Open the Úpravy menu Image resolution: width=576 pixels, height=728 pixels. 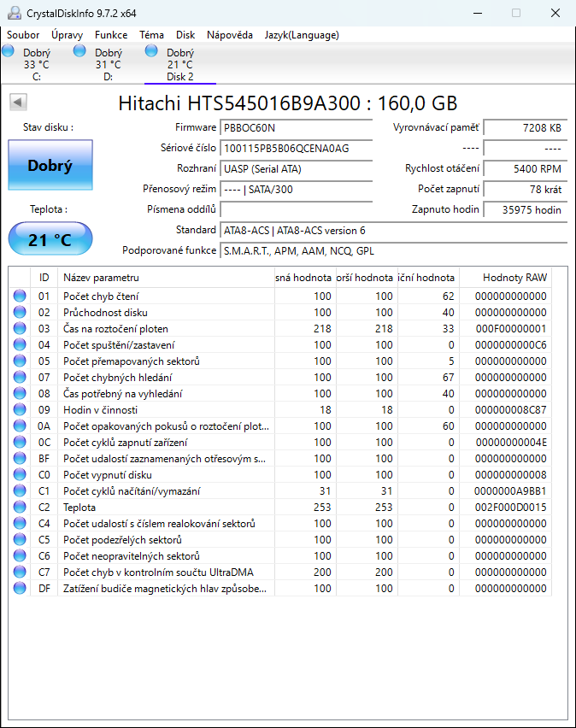coord(67,35)
